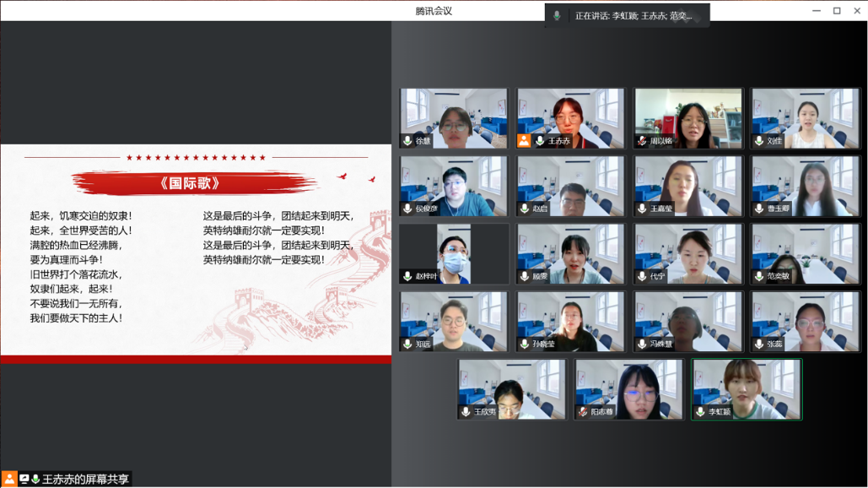Click the microphone icon on 徐慧's video tile

point(407,141)
